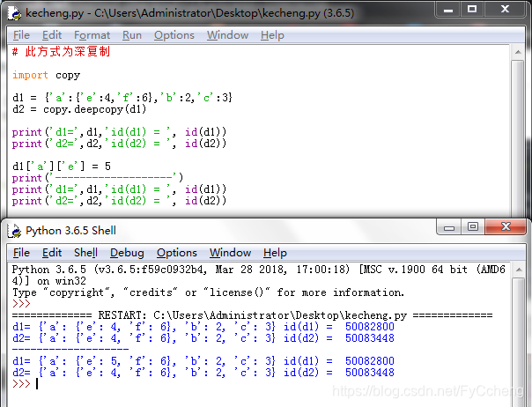Image resolution: width=532 pixels, height=407 pixels.
Task: Click the print dashes line in editor
Action: tap(98, 178)
